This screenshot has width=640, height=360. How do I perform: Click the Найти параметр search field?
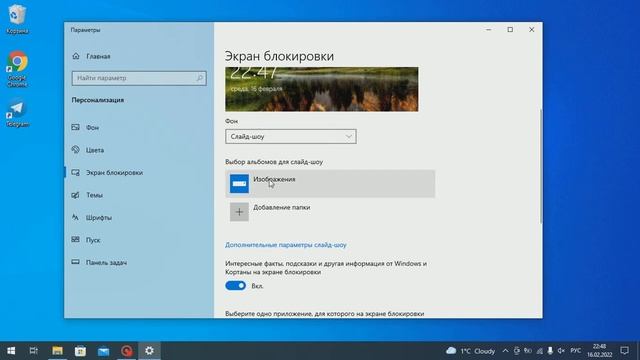pyautogui.click(x=139, y=78)
